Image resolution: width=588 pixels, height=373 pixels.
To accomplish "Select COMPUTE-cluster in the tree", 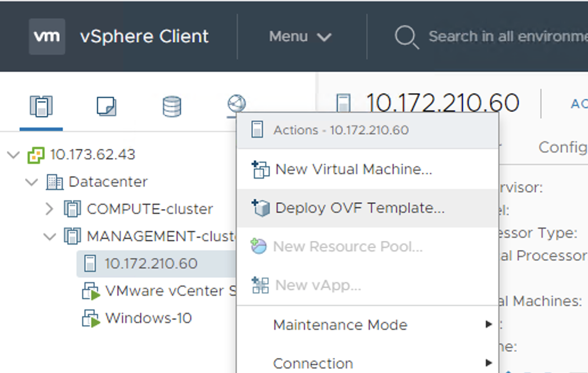I will 150,209.
